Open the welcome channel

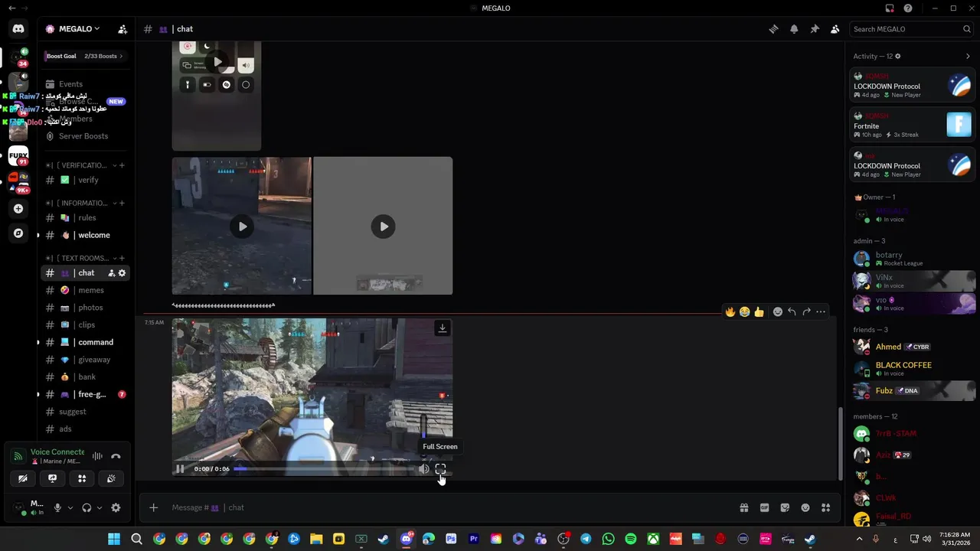(x=86, y=235)
